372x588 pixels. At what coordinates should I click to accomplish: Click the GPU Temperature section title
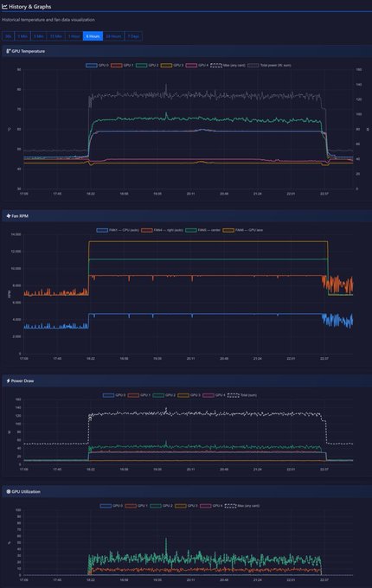[x=29, y=51]
